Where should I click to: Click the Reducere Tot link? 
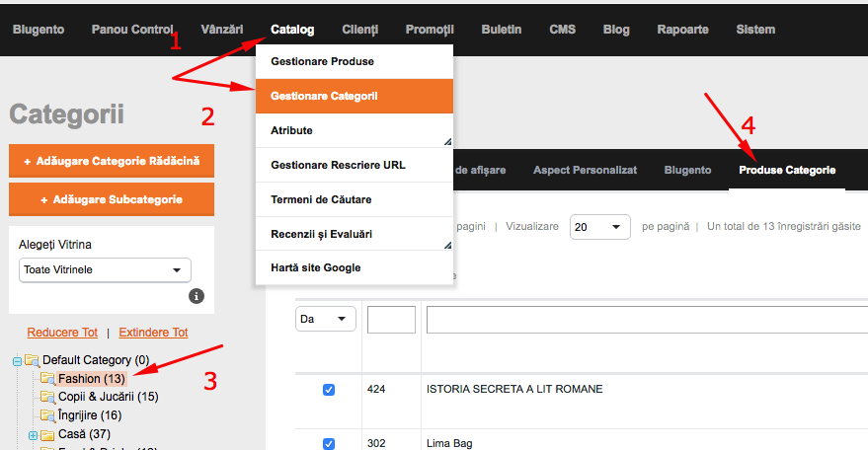[62, 333]
